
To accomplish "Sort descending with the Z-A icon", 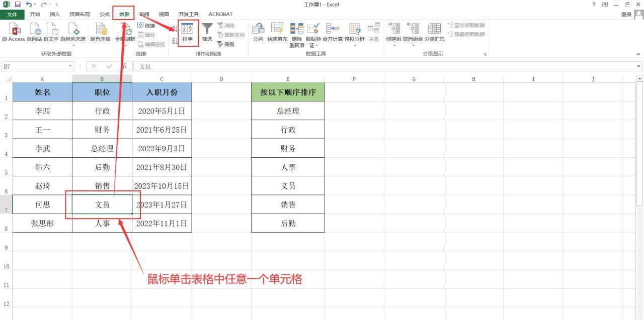I will 175,40.
